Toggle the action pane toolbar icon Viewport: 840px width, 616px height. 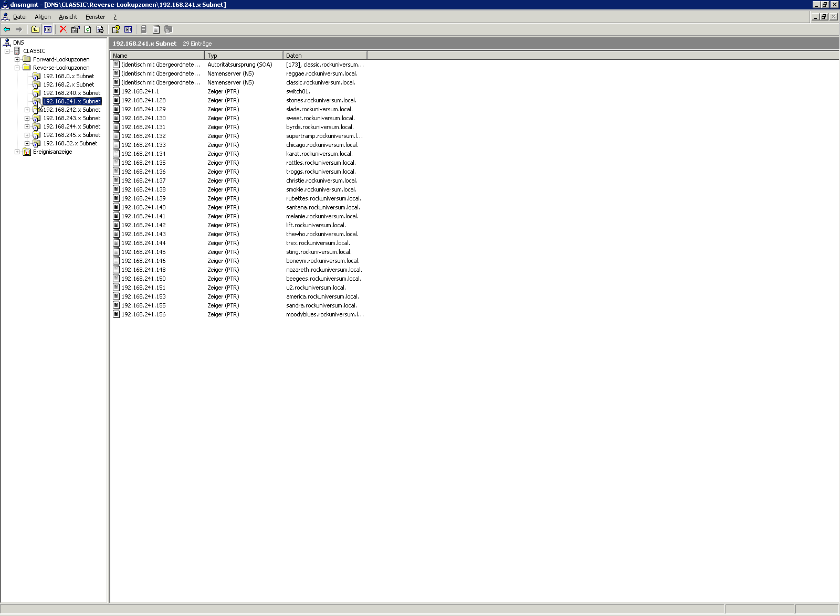click(128, 29)
